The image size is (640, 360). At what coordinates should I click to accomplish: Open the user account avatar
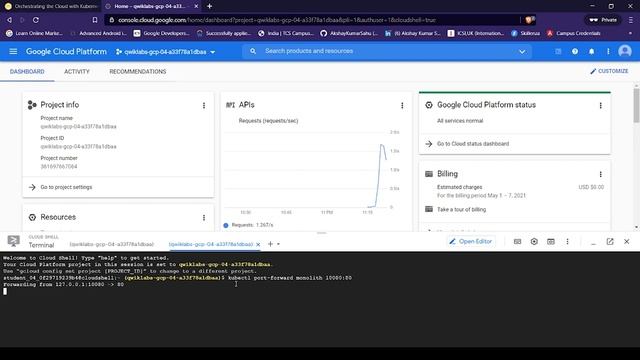624,51
